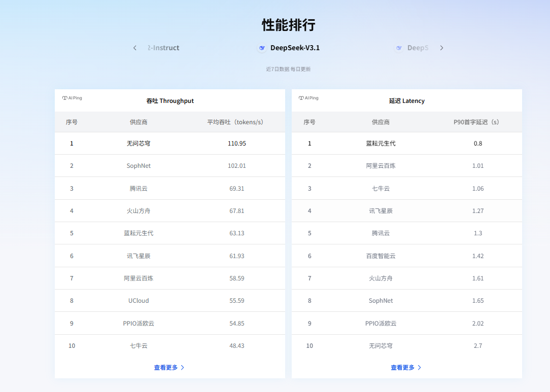This screenshot has width=550, height=392.
Task: Expand throughput list via 查看更多 chevron
Action: pyautogui.click(x=183, y=368)
